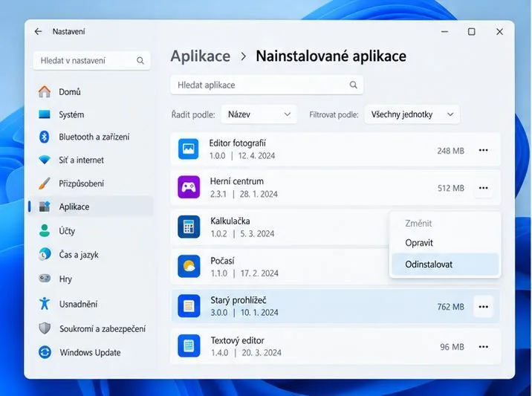Click the Editor fotografií app icon
Viewport: 532px width, 396px height.
[x=189, y=149]
